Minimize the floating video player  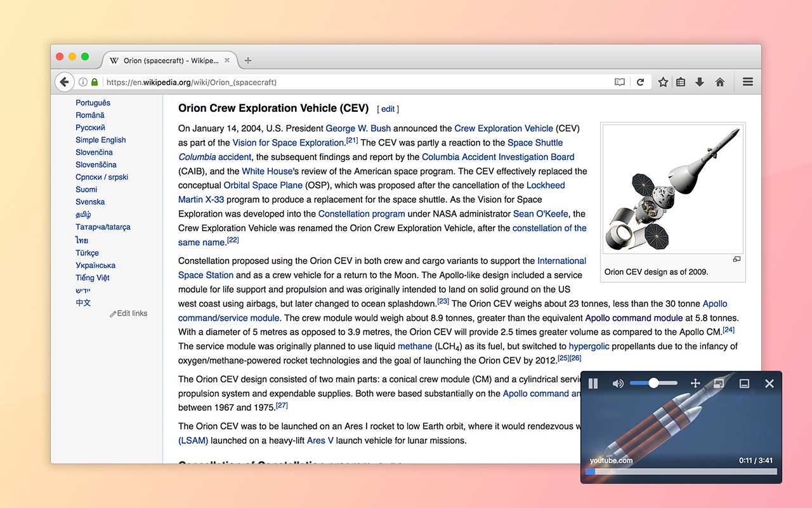(x=745, y=384)
